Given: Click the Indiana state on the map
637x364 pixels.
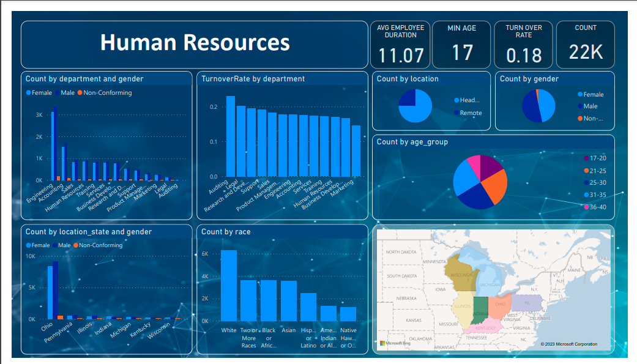Looking at the screenshot, I should [480, 310].
